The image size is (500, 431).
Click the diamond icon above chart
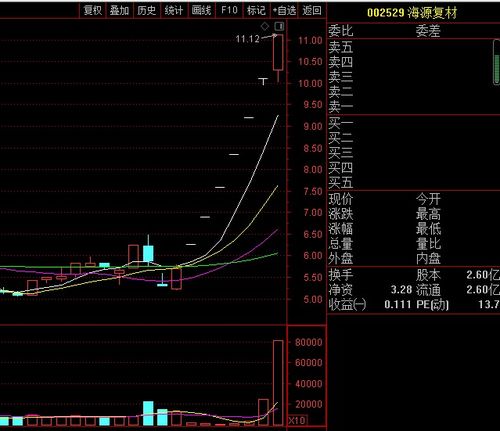click(265, 26)
